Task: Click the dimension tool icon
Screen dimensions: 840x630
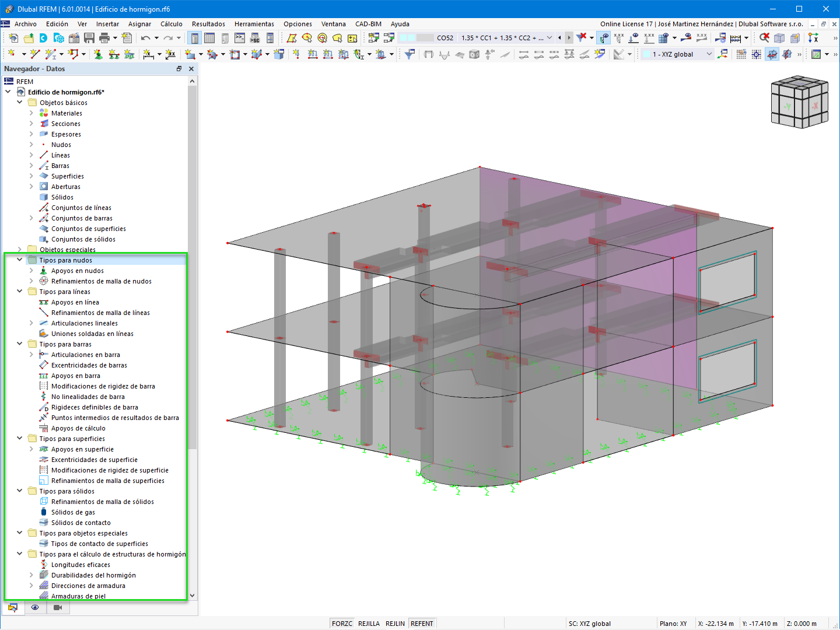Action: 148,54
